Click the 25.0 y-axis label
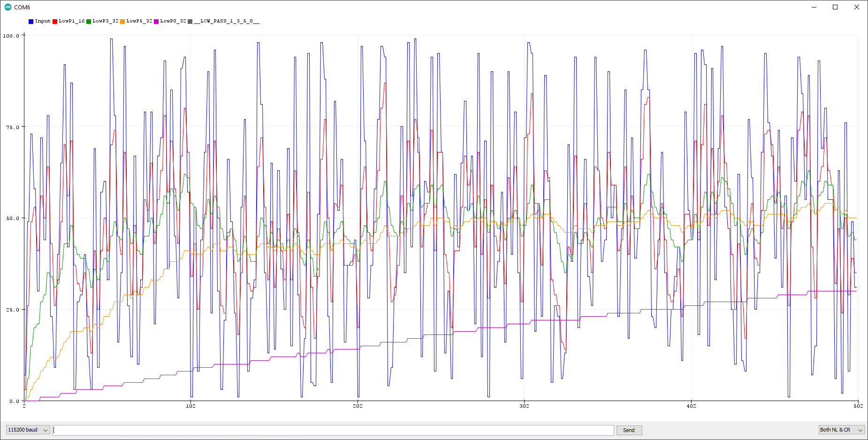 (13, 310)
